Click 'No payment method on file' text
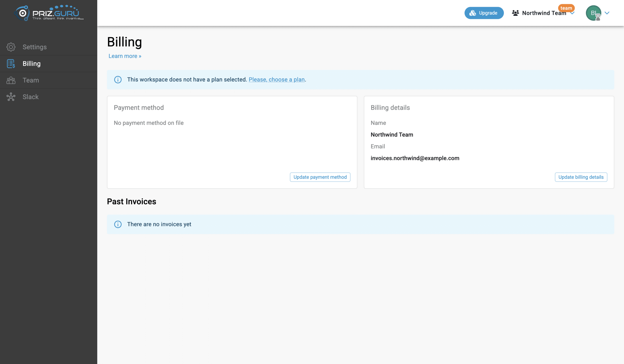Image resolution: width=624 pixels, height=364 pixels. [149, 123]
